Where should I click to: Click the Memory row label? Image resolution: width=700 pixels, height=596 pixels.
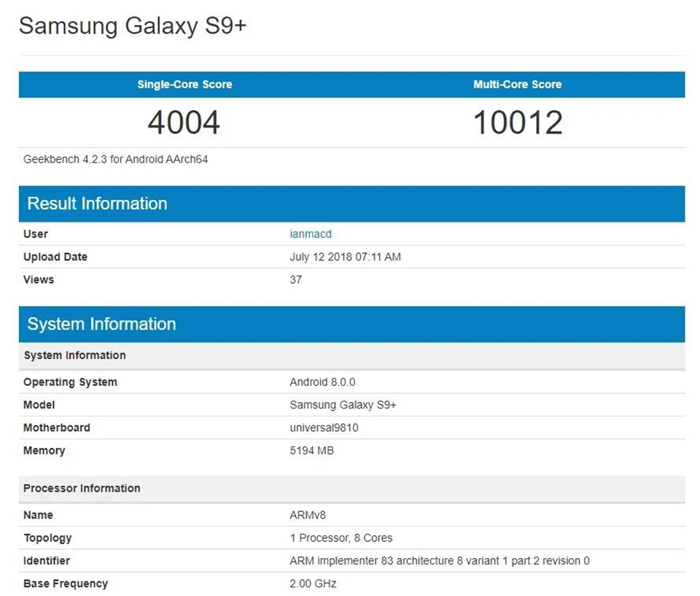coord(44,450)
